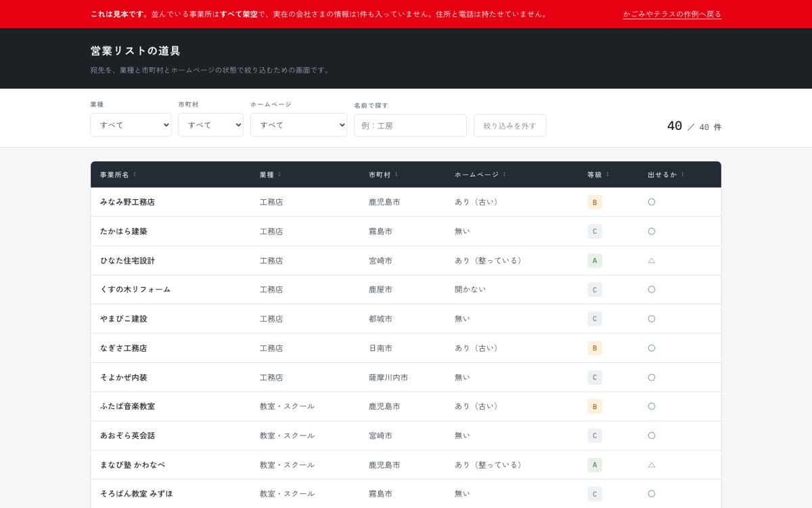Screen dimensions: 812x508
Task: Click あり(古い) in なぎさ工務店 row
Action: 478,348
